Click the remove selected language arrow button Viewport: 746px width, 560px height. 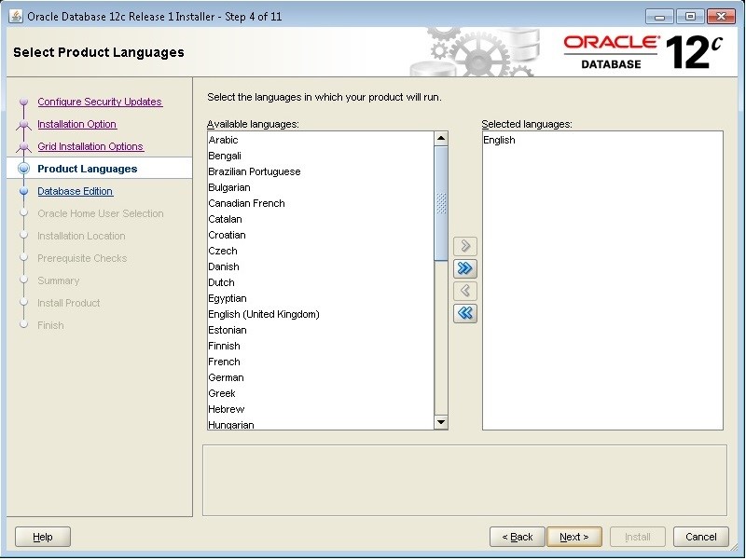point(464,291)
